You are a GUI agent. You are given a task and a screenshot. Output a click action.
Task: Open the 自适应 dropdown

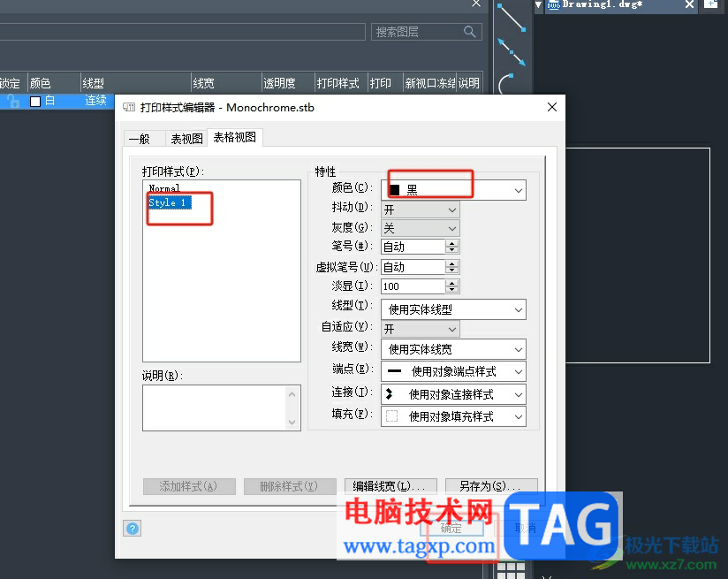(x=421, y=329)
